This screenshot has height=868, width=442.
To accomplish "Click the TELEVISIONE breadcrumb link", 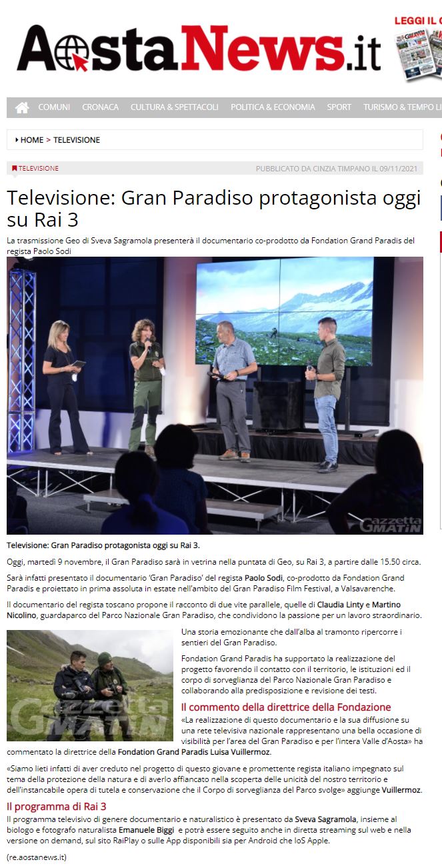I will pos(77,140).
